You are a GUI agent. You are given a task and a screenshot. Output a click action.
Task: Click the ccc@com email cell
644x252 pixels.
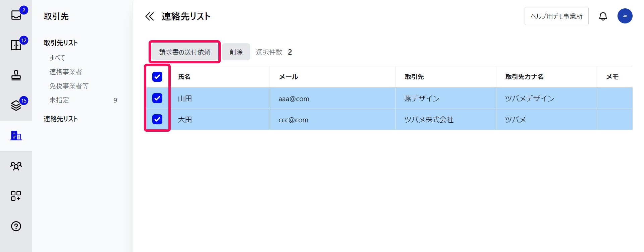(333, 120)
